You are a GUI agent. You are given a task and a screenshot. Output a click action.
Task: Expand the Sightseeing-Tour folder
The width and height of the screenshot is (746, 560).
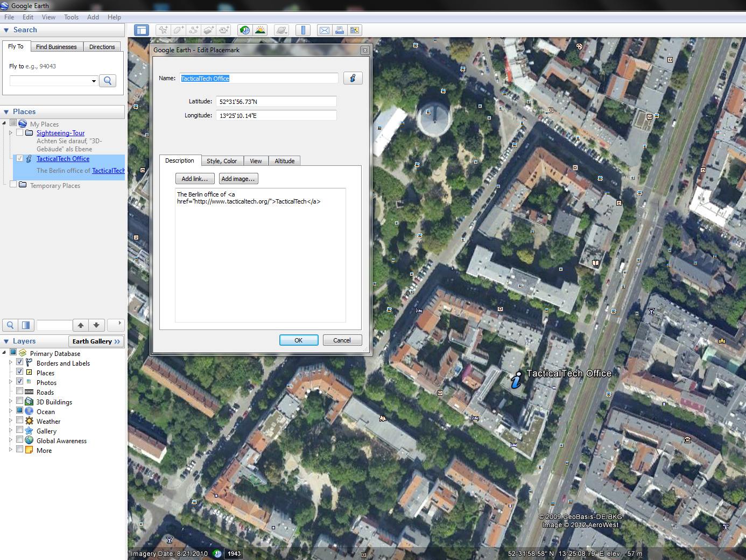tap(10, 133)
